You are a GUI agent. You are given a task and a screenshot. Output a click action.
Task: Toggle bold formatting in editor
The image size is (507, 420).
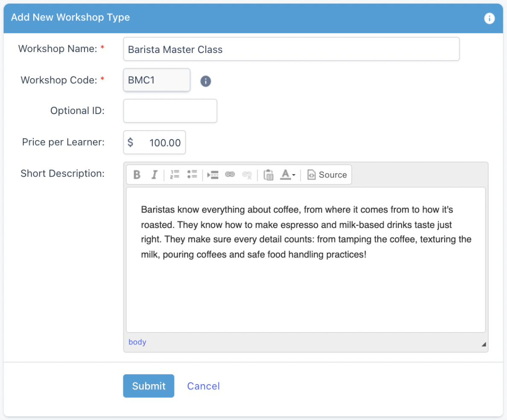tap(137, 175)
